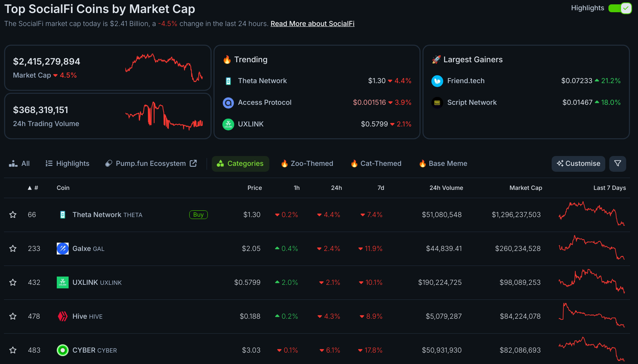638x364 pixels.
Task: Star Hive as favorite
Action: click(x=13, y=316)
